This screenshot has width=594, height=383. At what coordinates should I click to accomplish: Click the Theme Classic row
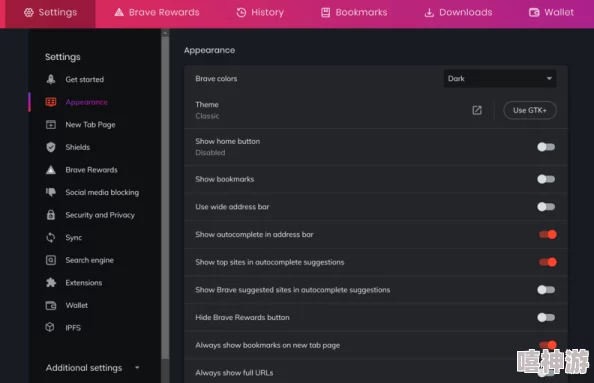(376, 110)
